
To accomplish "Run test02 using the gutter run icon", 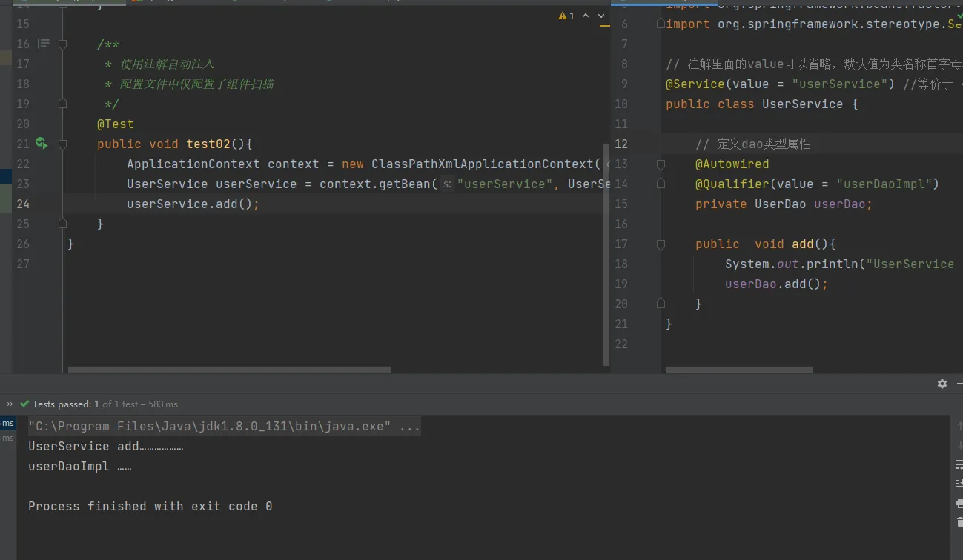I will [x=42, y=144].
